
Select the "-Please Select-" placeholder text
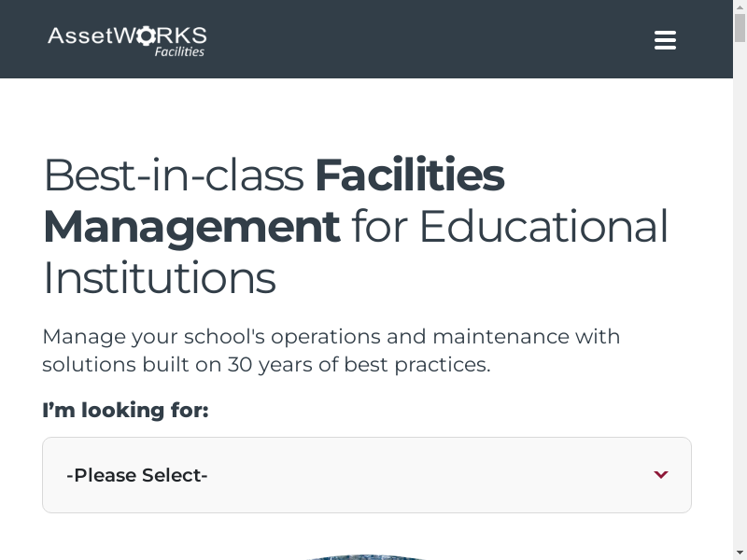pos(136,475)
